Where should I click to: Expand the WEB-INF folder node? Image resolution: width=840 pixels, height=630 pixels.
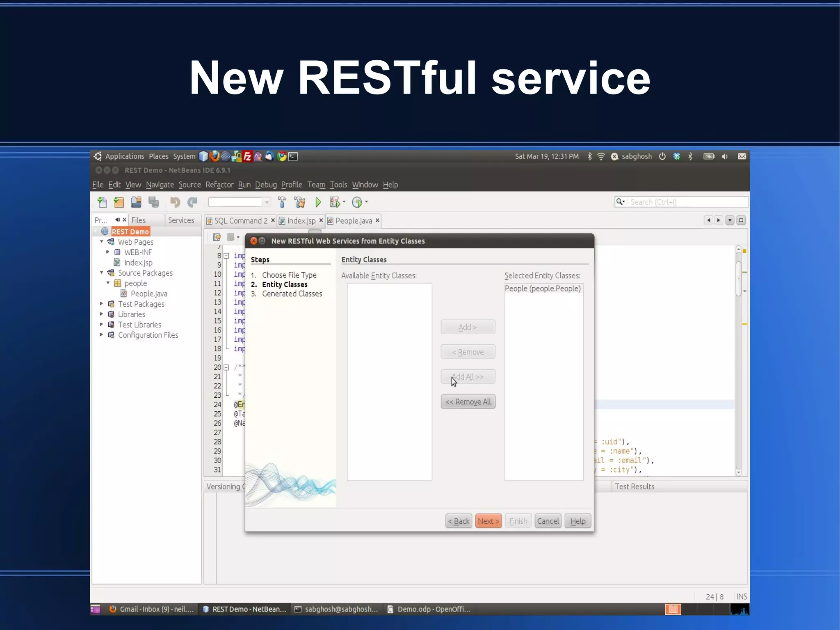pyautogui.click(x=108, y=252)
